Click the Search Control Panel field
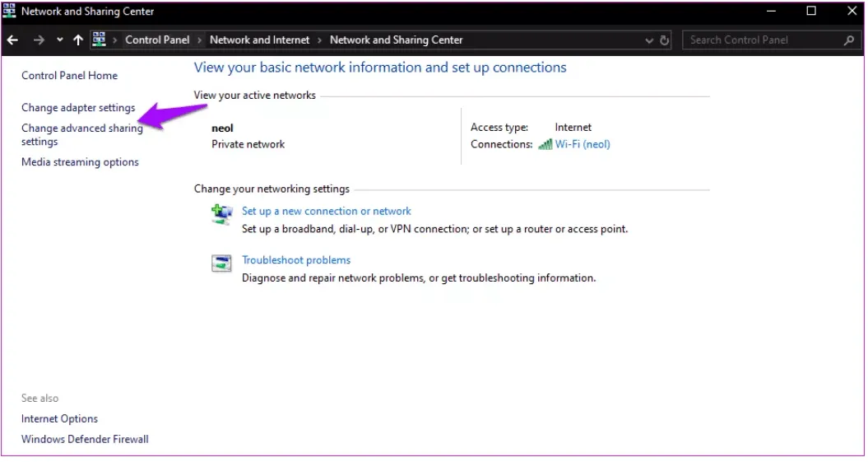 click(761, 40)
